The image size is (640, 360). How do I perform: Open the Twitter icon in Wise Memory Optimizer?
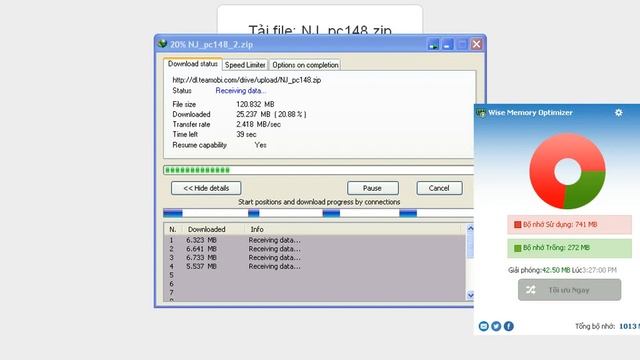click(x=496, y=326)
